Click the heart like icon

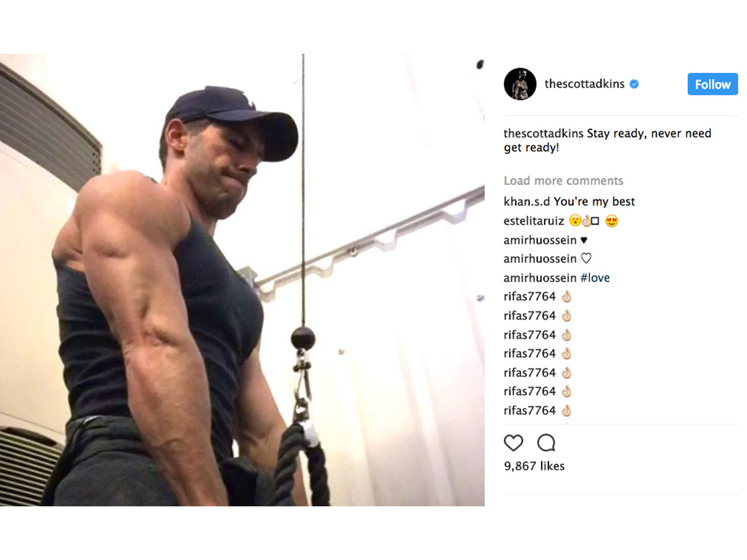tap(514, 443)
